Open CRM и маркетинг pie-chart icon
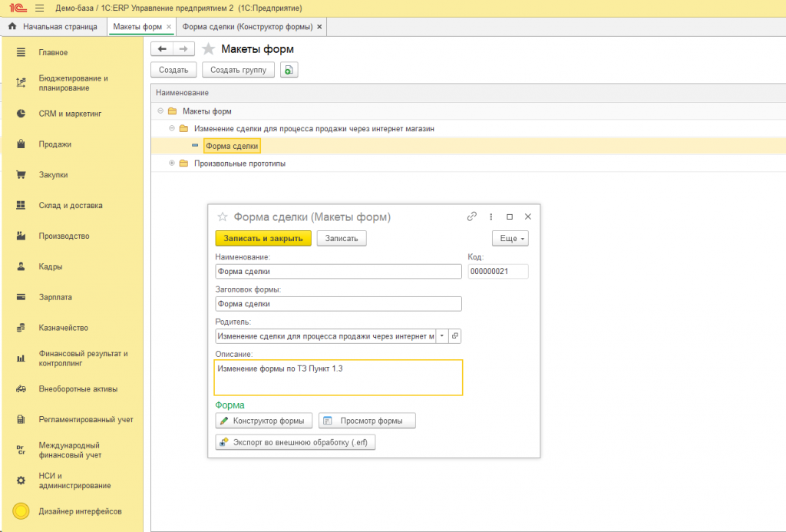The image size is (786, 532). point(21,114)
